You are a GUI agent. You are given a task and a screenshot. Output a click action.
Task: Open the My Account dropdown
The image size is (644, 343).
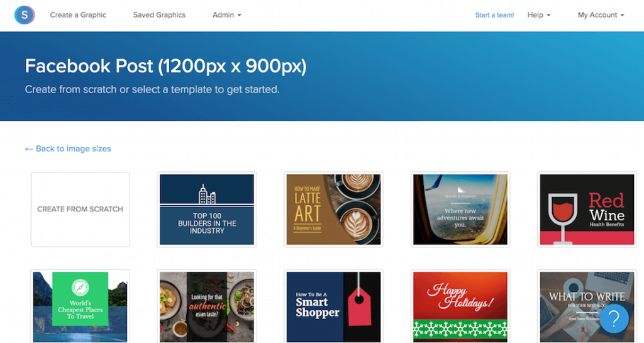click(x=601, y=15)
